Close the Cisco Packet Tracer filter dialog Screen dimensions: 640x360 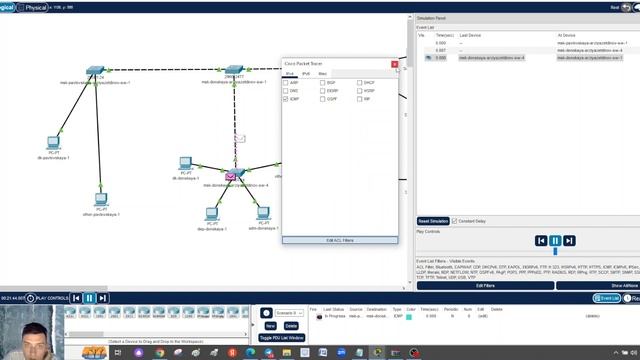[x=394, y=64]
